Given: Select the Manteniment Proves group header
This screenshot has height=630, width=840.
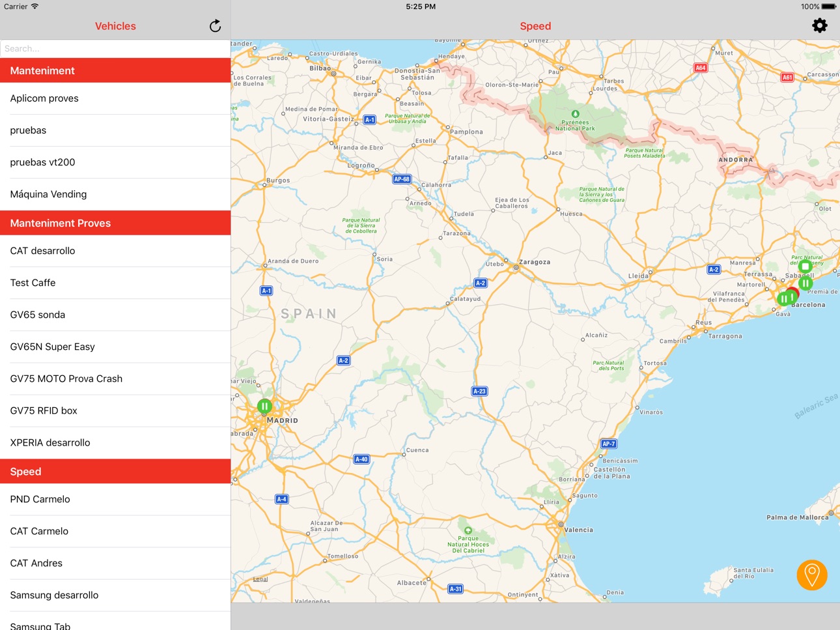Looking at the screenshot, I should tap(115, 223).
